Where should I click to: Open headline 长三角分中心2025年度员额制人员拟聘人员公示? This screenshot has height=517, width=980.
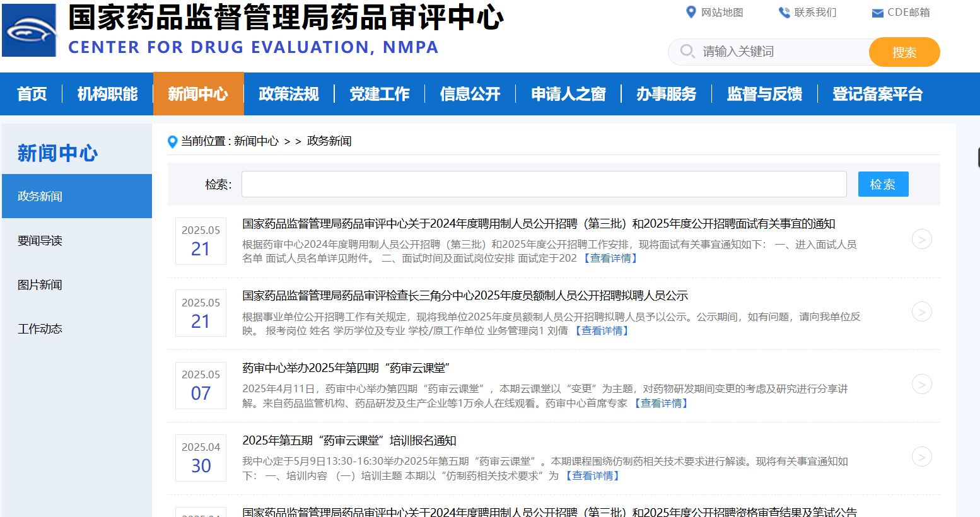click(x=465, y=296)
